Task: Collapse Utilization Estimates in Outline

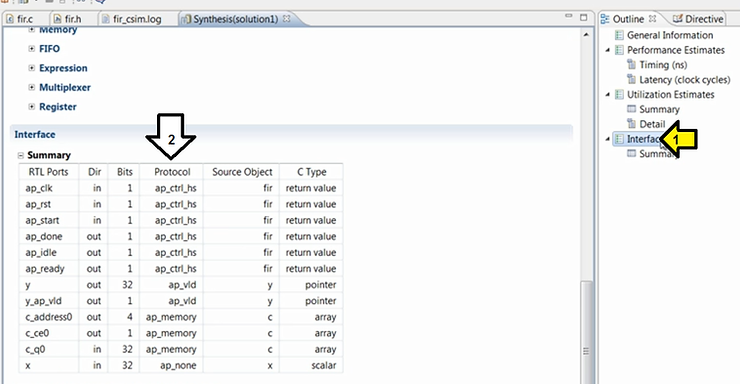Action: pos(608,94)
